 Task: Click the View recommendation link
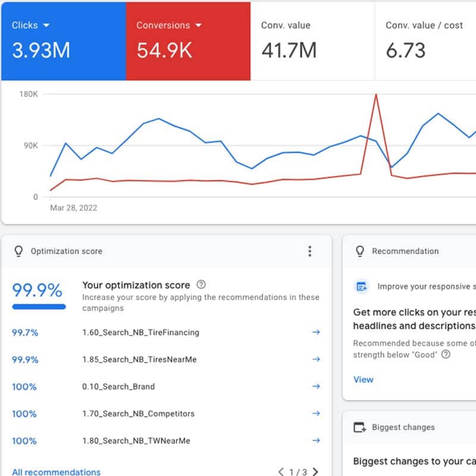click(x=363, y=379)
